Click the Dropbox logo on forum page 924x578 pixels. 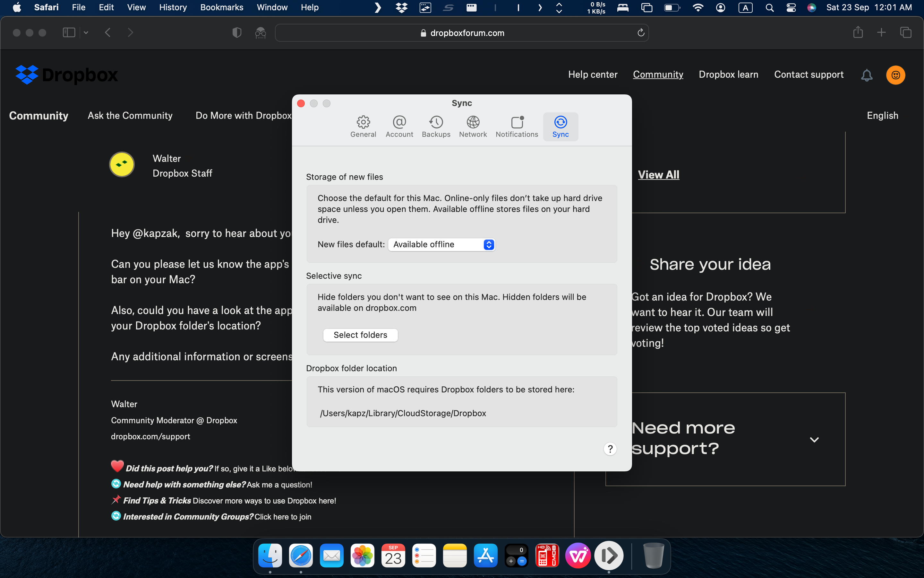pos(67,74)
